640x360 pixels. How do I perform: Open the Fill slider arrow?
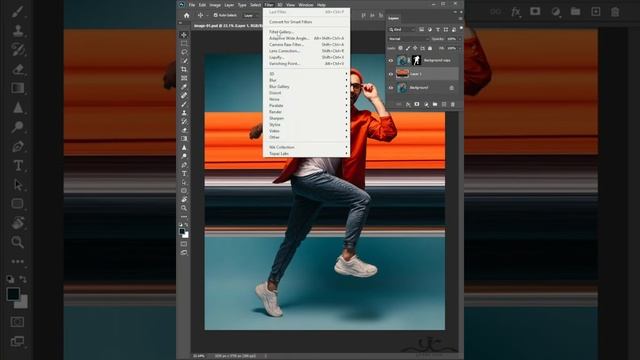tap(459, 48)
